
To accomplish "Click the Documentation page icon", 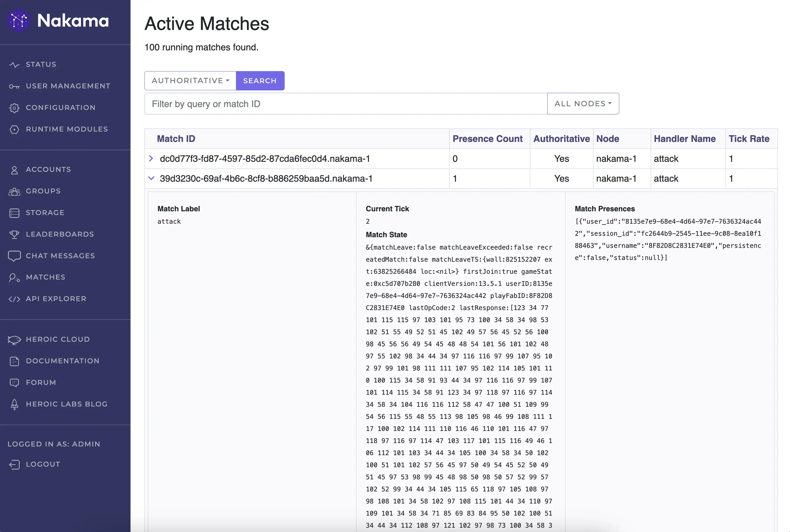I will [x=14, y=361].
